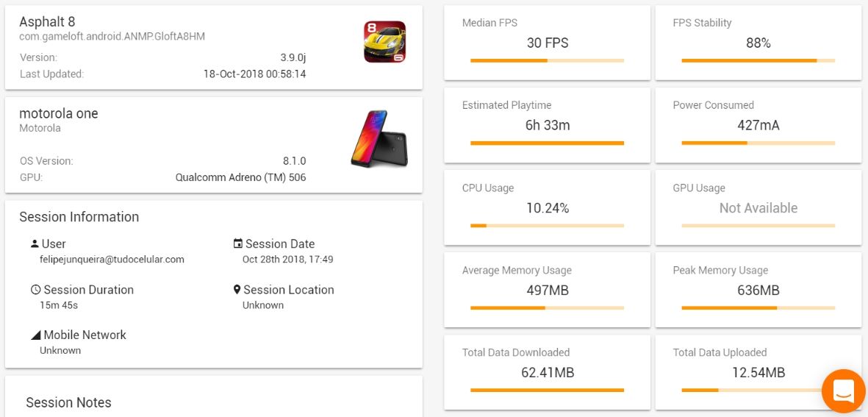Select the Estimated Playtime card
The height and width of the screenshot is (417, 868).
point(547,125)
